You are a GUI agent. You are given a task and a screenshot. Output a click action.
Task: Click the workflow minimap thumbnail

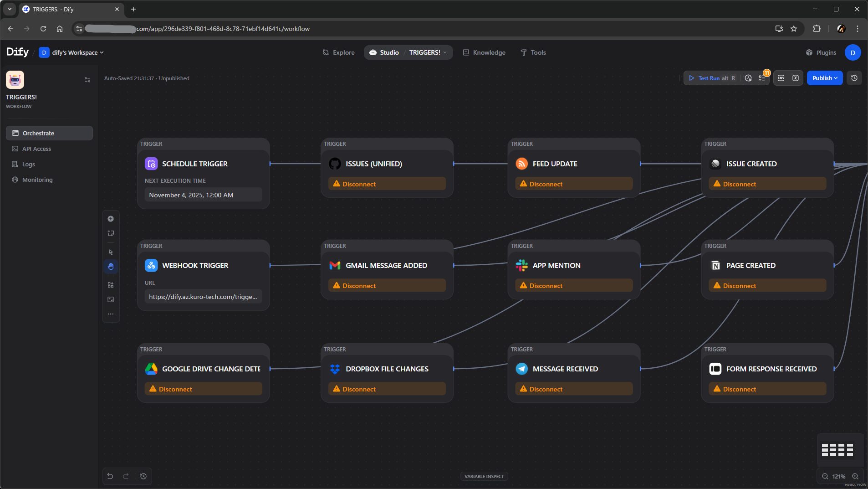(837, 450)
